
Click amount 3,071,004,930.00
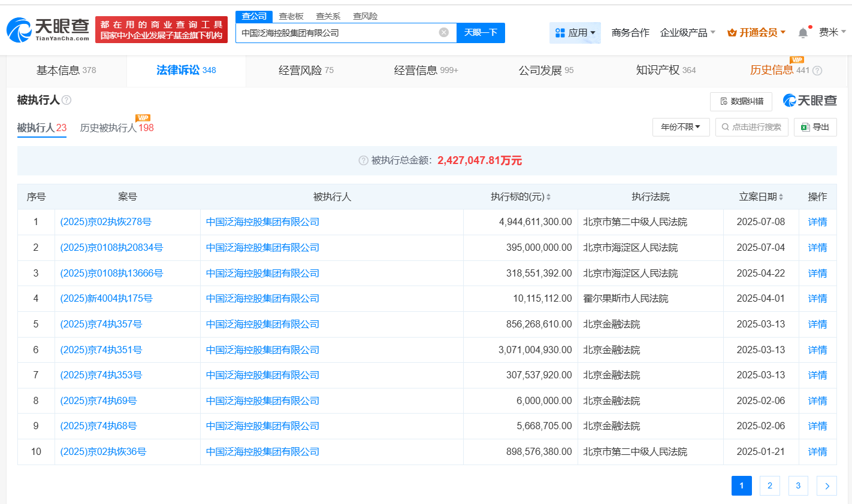[x=535, y=350]
